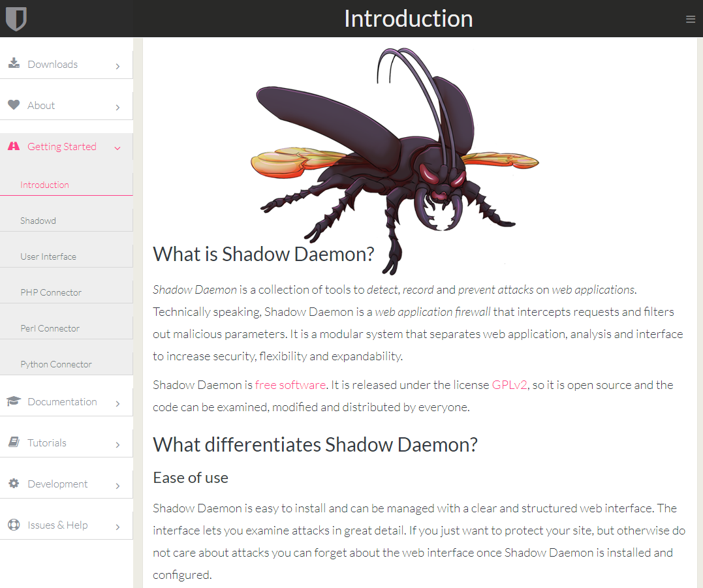Open the hamburger menu icon
Screen dimensions: 703x588
tap(691, 20)
